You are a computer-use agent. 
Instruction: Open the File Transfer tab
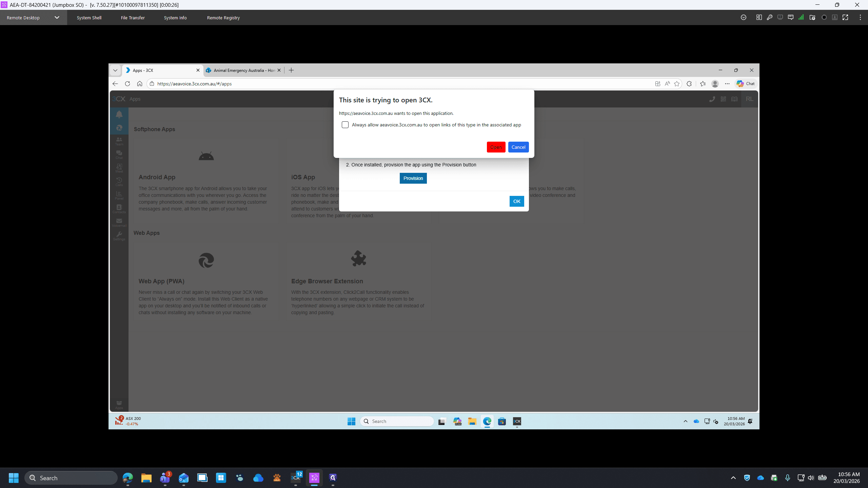[133, 18]
